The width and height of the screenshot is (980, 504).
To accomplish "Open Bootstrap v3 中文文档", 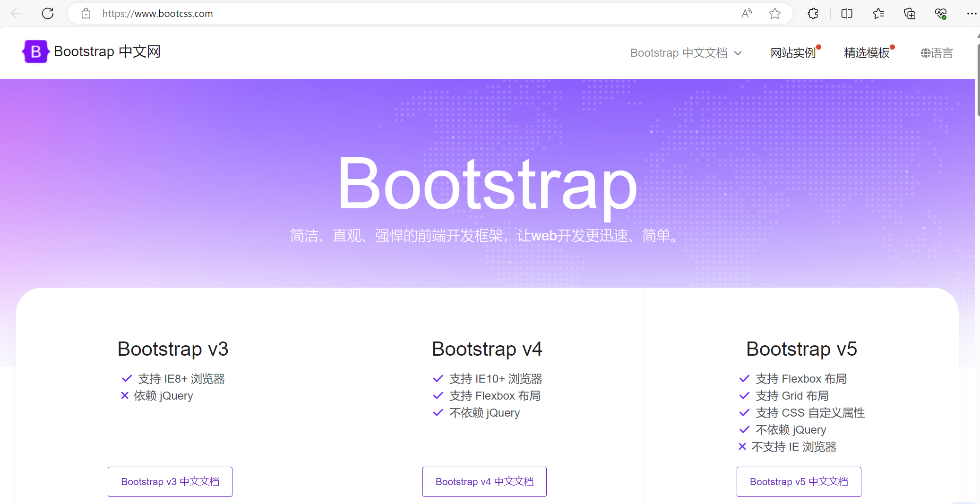I will pos(170,481).
